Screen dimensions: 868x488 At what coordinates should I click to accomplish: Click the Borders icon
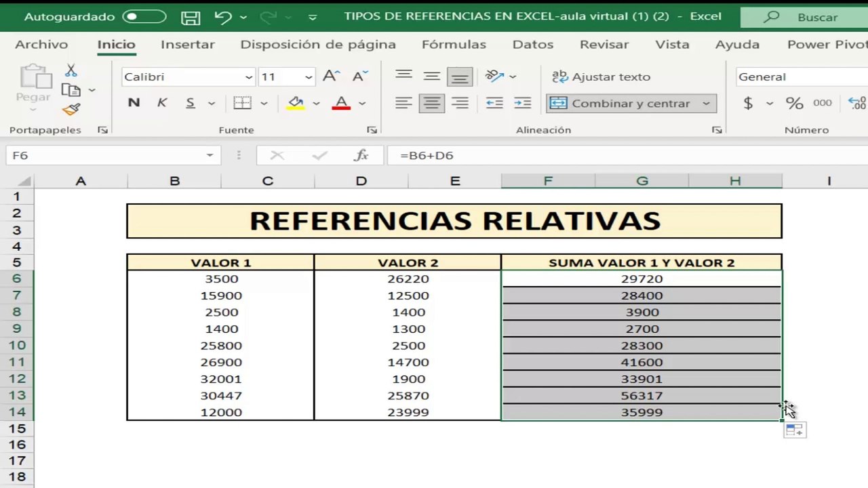(x=242, y=103)
